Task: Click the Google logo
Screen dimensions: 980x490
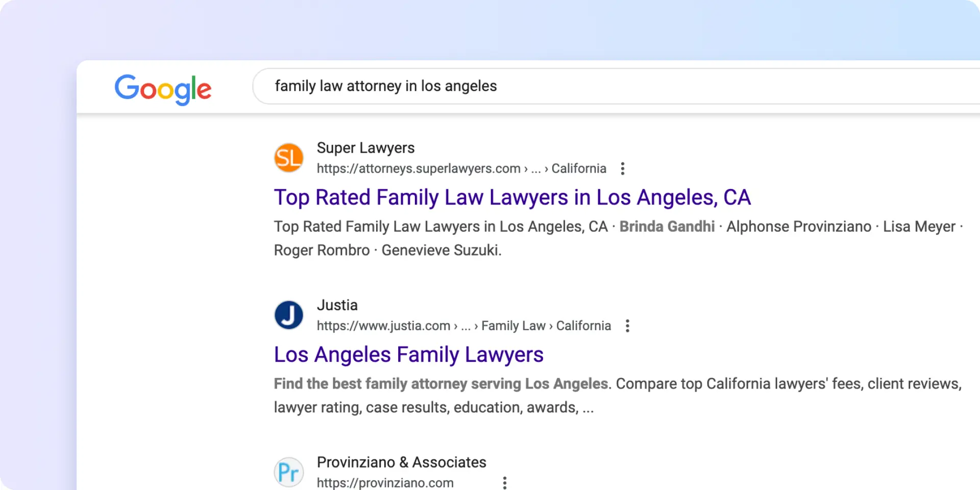Action: pyautogui.click(x=163, y=89)
